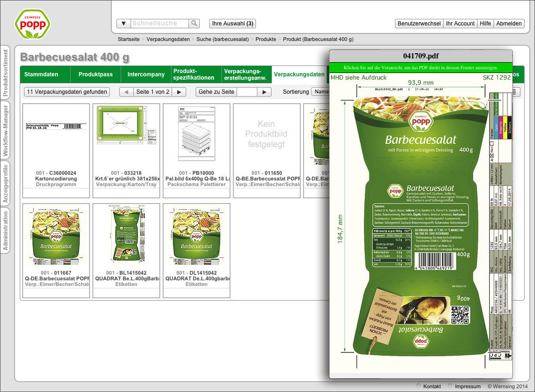Select the active Verpackungsdaten tab

click(299, 74)
